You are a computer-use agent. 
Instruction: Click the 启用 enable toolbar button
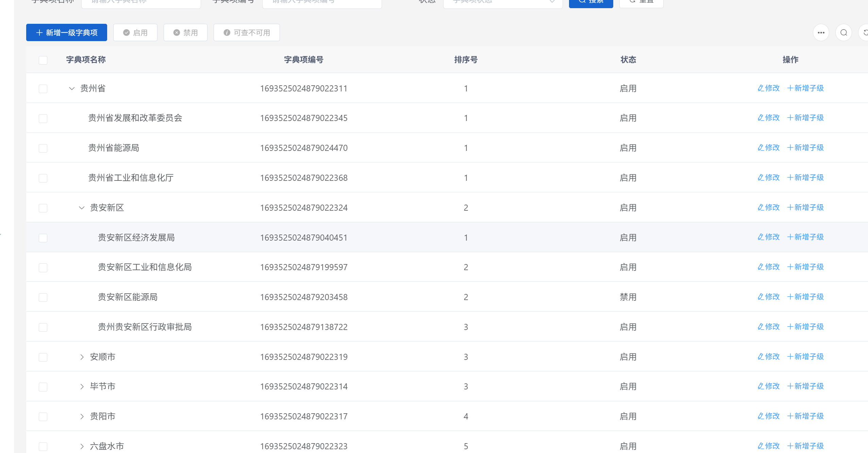pos(135,33)
